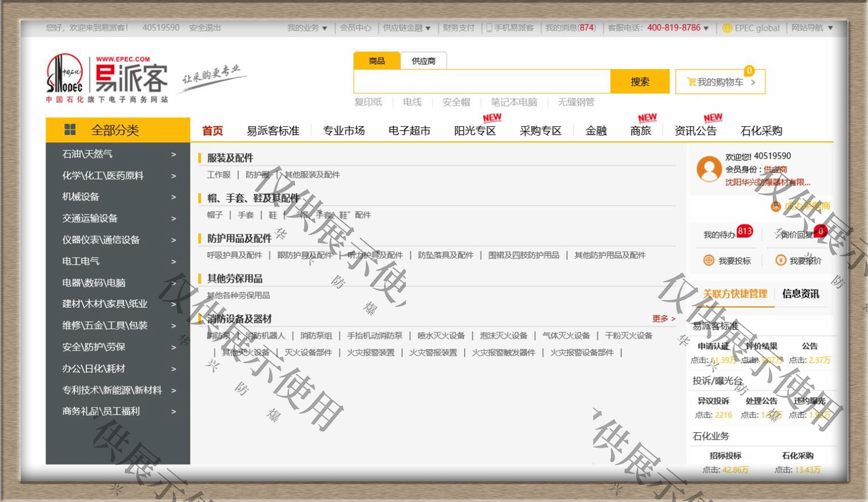Open 我的消息 (874) link
Image resolution: width=868 pixels, height=502 pixels.
570,28
